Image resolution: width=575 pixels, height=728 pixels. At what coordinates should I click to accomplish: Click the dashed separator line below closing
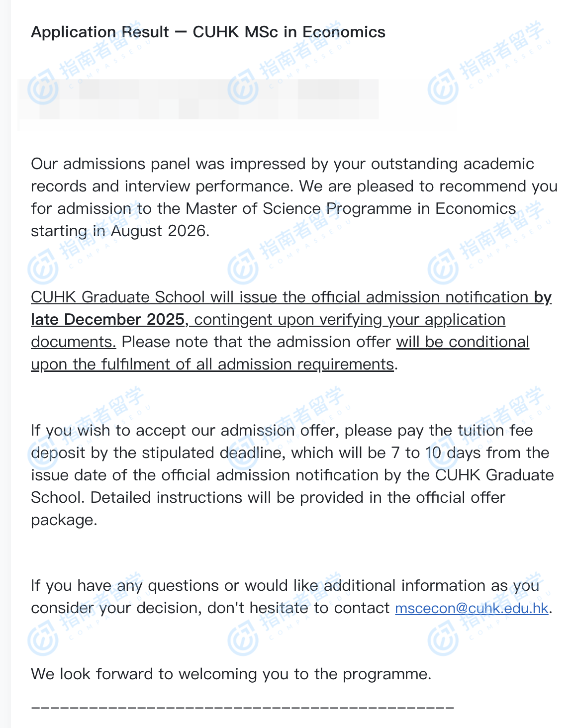pyautogui.click(x=242, y=706)
